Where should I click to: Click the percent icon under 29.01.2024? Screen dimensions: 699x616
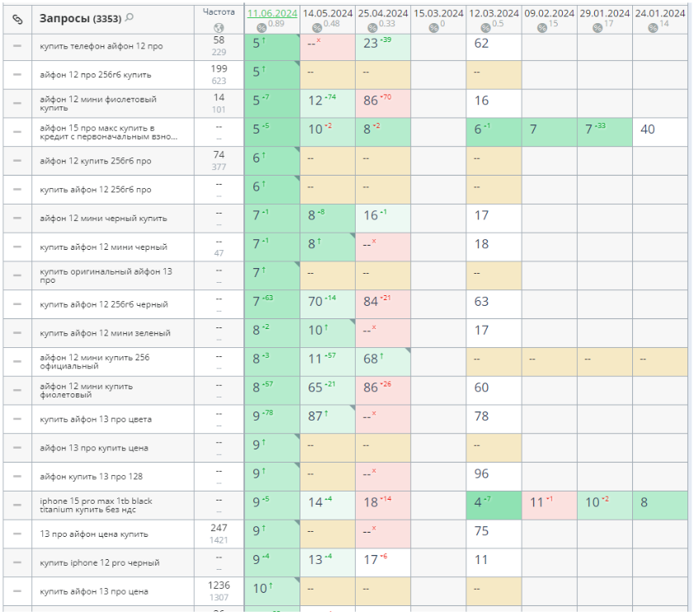click(597, 27)
